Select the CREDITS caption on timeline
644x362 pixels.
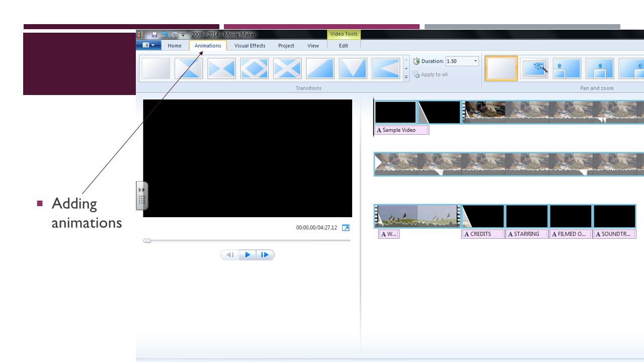pyautogui.click(x=482, y=234)
